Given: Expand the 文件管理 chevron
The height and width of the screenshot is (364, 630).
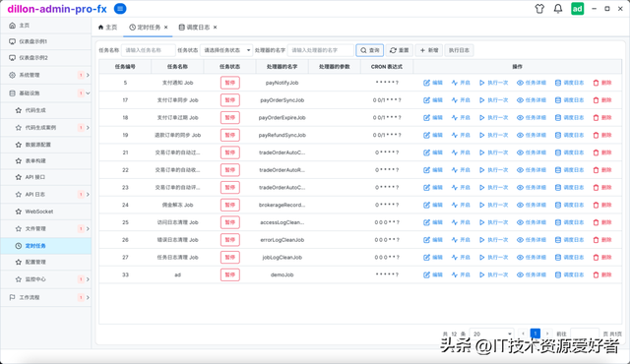Looking at the screenshot, I should pos(88,229).
